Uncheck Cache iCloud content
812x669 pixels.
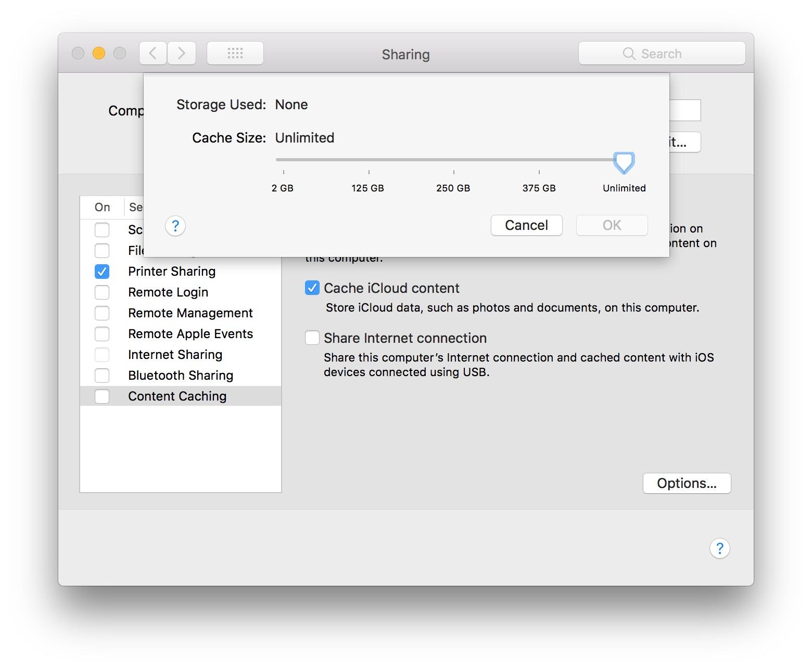(312, 288)
